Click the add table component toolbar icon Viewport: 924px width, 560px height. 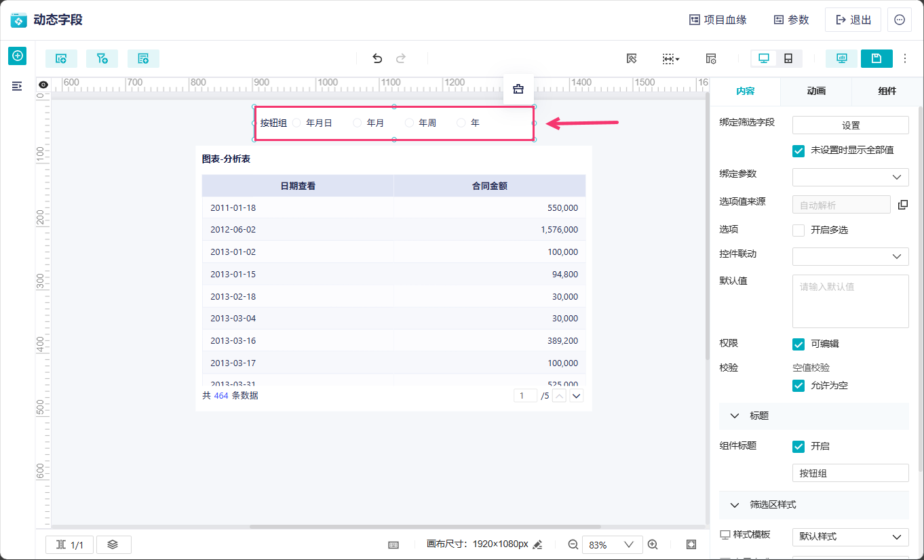click(143, 59)
